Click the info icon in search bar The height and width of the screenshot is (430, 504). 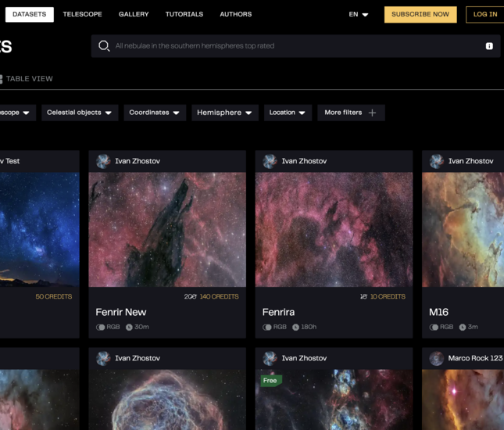click(x=489, y=46)
